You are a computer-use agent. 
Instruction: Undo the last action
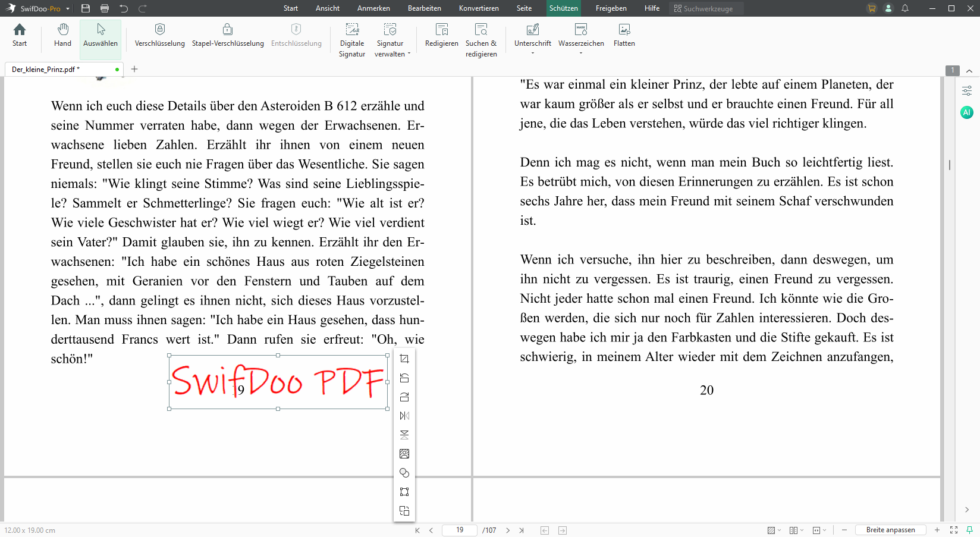(124, 8)
